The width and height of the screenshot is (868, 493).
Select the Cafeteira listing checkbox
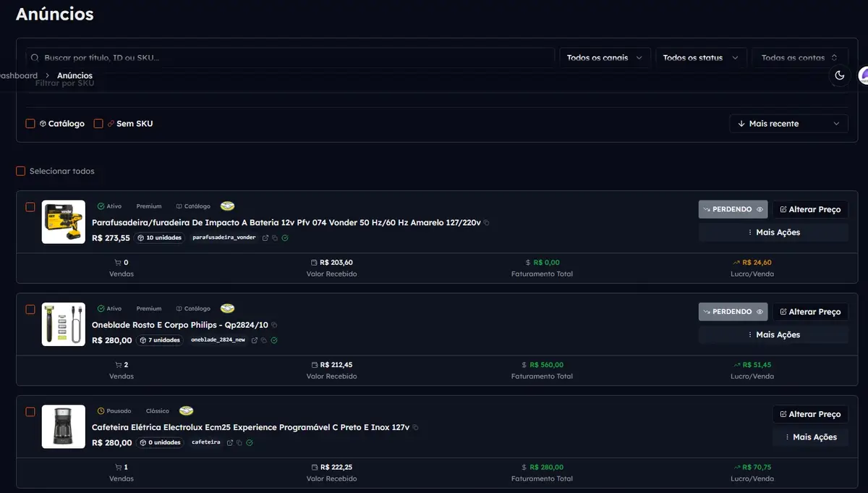pyautogui.click(x=30, y=412)
